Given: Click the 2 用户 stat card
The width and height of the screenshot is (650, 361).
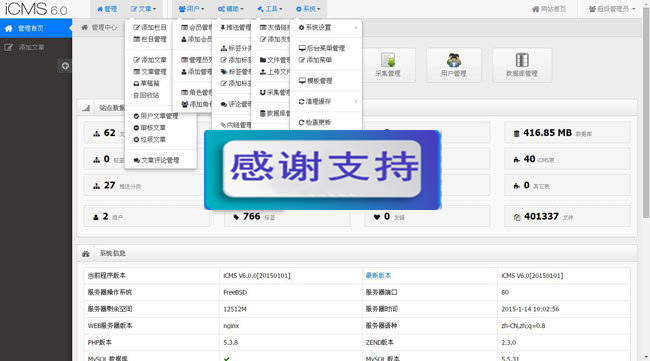Looking at the screenshot, I should pyautogui.click(x=147, y=216).
